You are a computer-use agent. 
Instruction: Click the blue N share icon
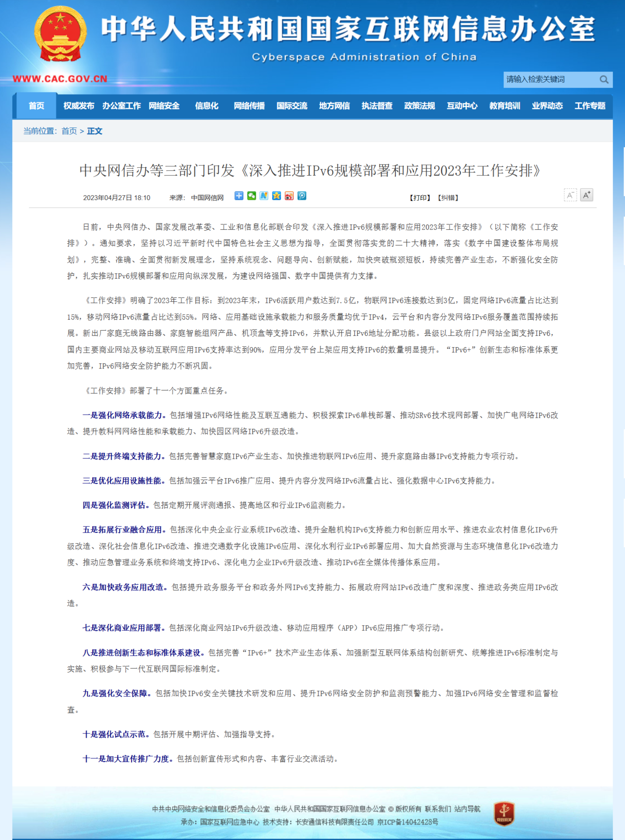pos(264,196)
